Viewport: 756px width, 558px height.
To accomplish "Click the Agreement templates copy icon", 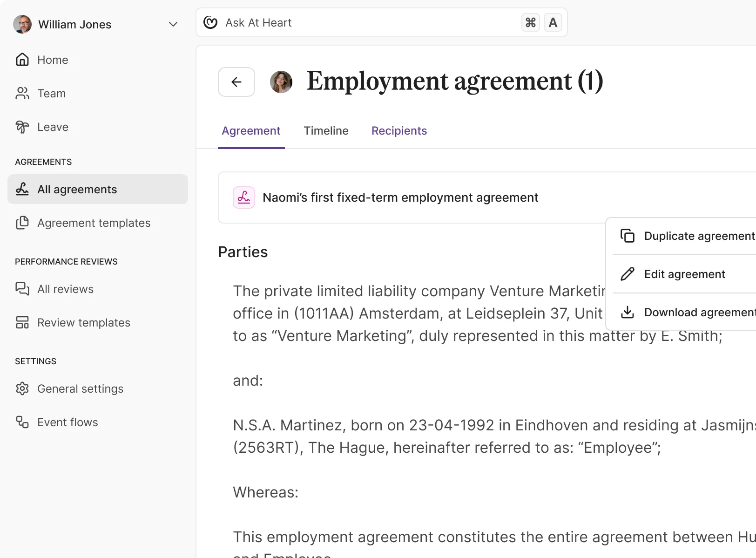I will [x=22, y=223].
